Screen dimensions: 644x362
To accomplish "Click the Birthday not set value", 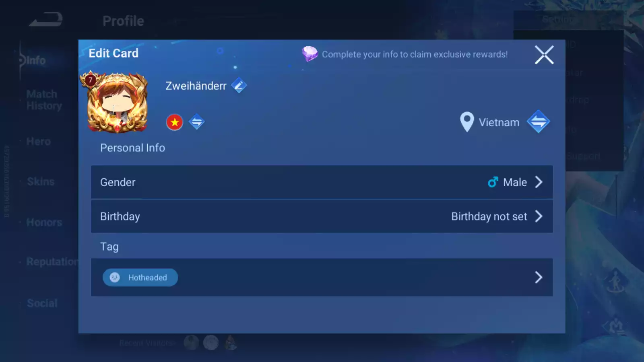I will click(x=489, y=216).
